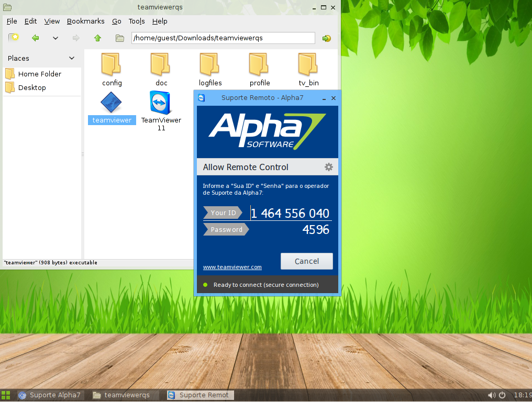
Task: Click the Cancel button in Suporte Remoto
Action: pos(307,261)
